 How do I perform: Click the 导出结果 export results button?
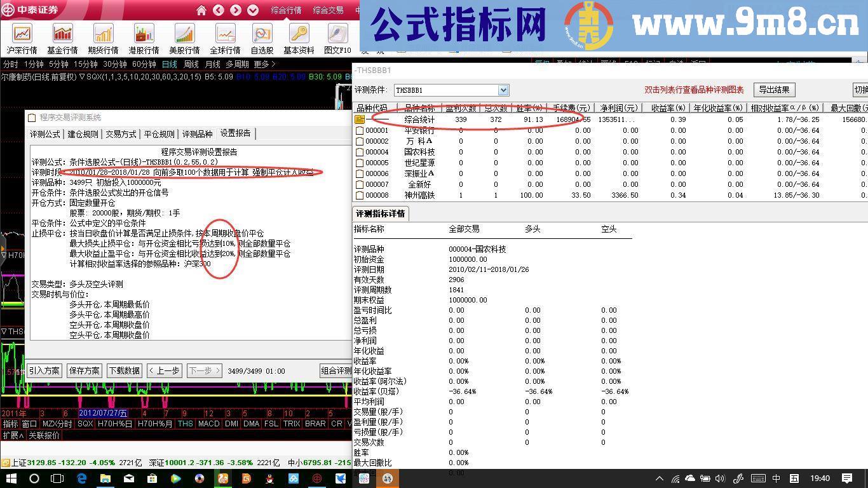coord(774,90)
